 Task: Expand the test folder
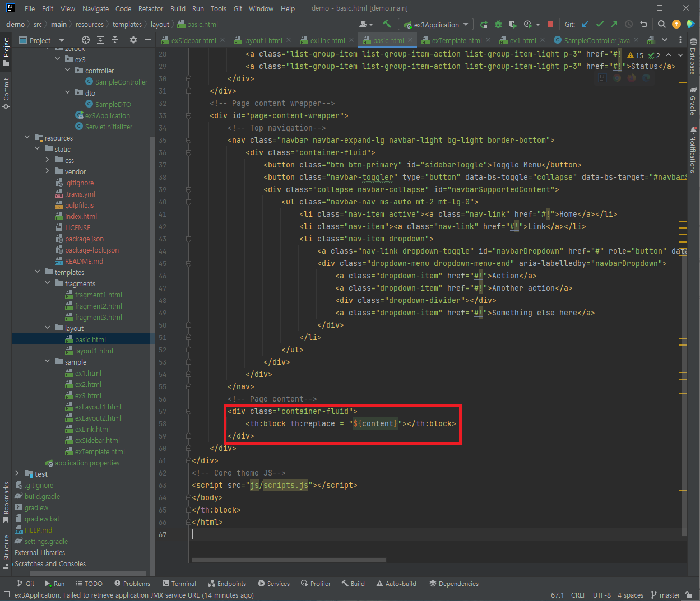tap(17, 473)
